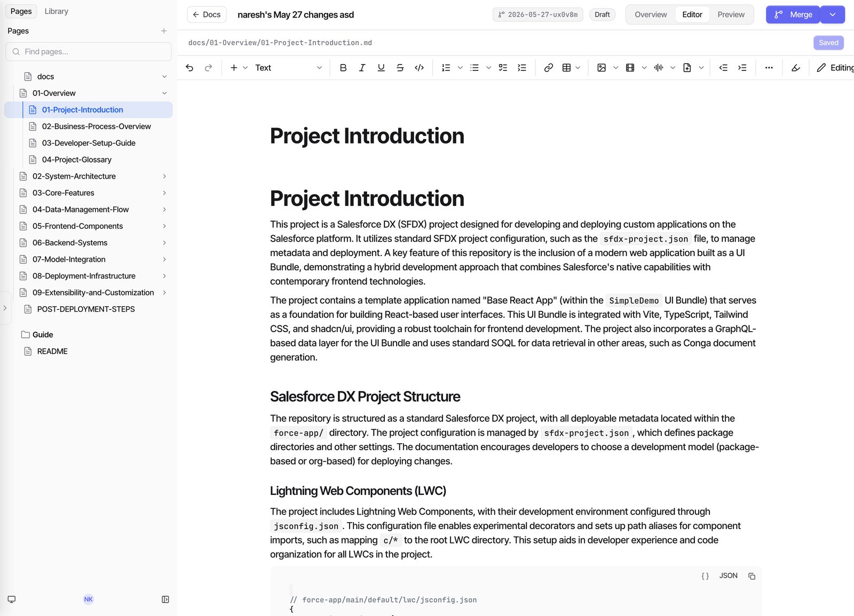
Task: Add a new page with the plus icon
Action: coord(164,31)
